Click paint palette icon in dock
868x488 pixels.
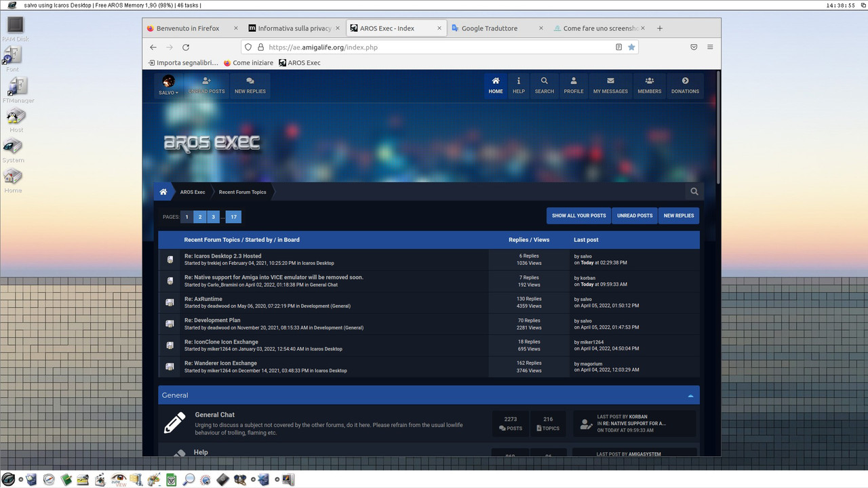pos(154,479)
